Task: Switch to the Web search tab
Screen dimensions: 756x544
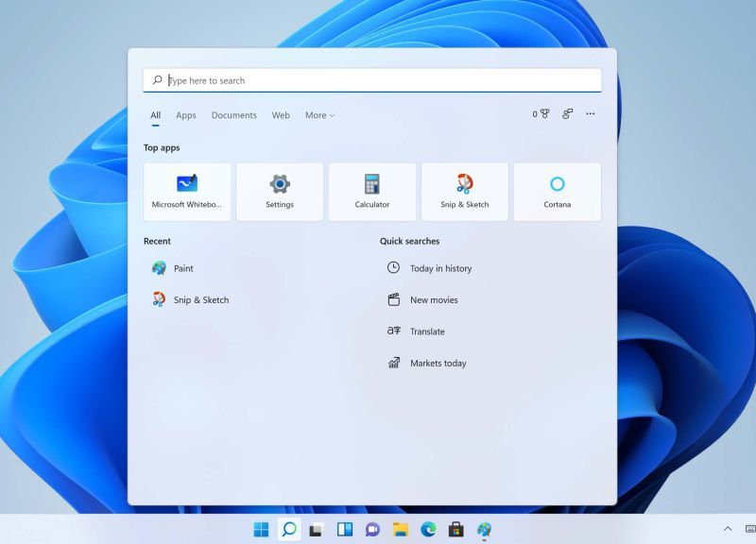Action: pos(281,115)
